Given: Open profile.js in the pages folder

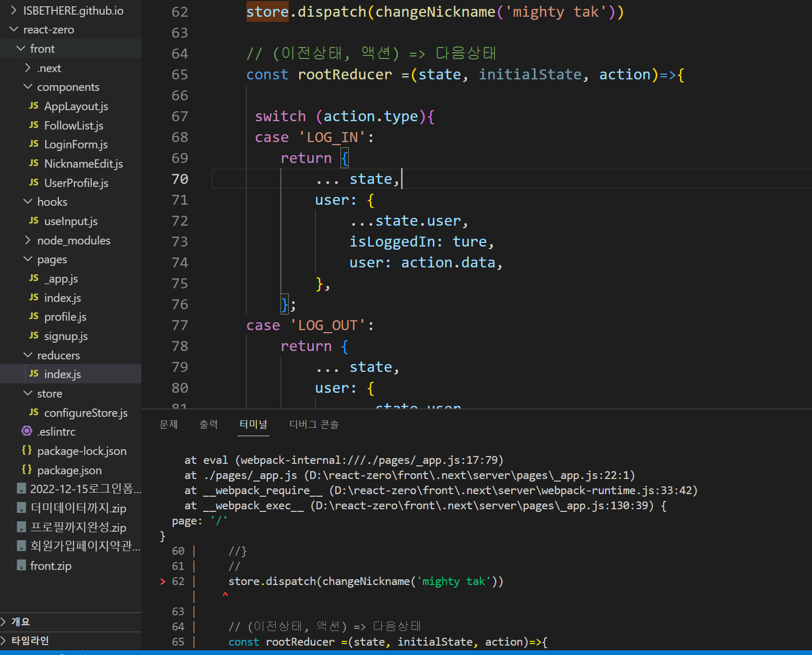Looking at the screenshot, I should click(x=65, y=317).
